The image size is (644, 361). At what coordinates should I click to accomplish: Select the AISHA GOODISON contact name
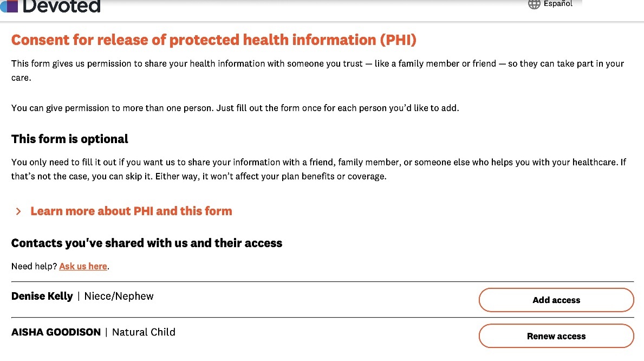tap(56, 332)
